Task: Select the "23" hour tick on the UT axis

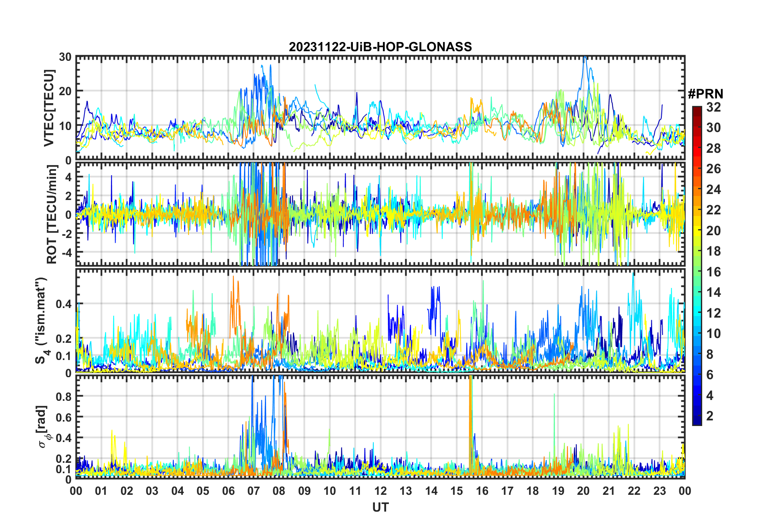Action: [x=660, y=491]
